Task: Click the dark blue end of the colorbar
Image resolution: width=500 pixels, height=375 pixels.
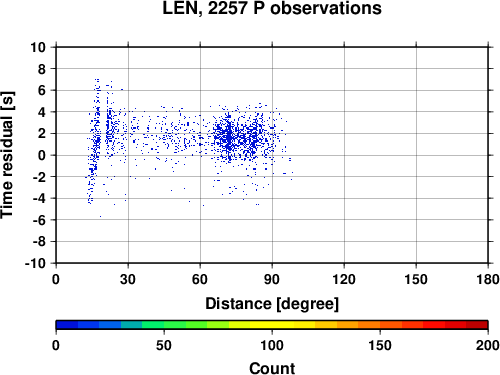Action: [67, 325]
